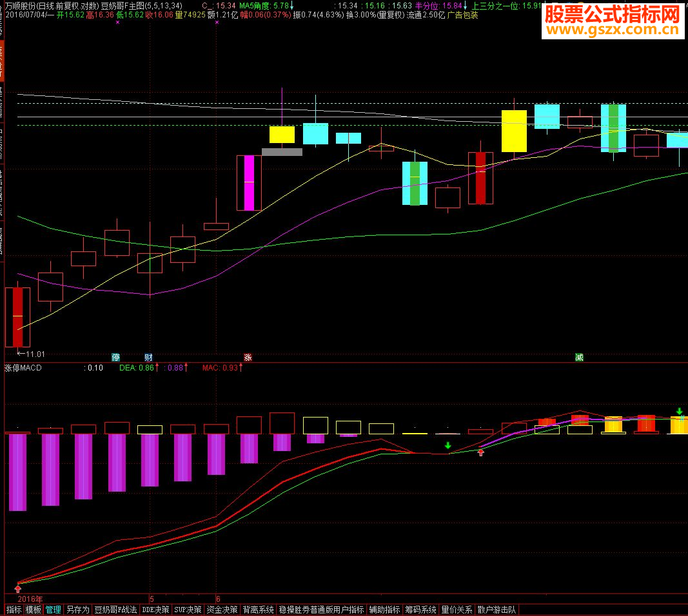This screenshot has height=616, width=688.
Task: Click the 上三分之一位: 15.91 readout
Action: point(506,6)
